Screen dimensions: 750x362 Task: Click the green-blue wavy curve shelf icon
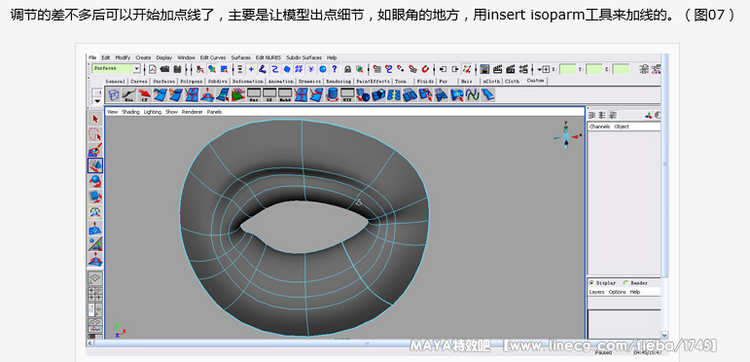pos(473,95)
